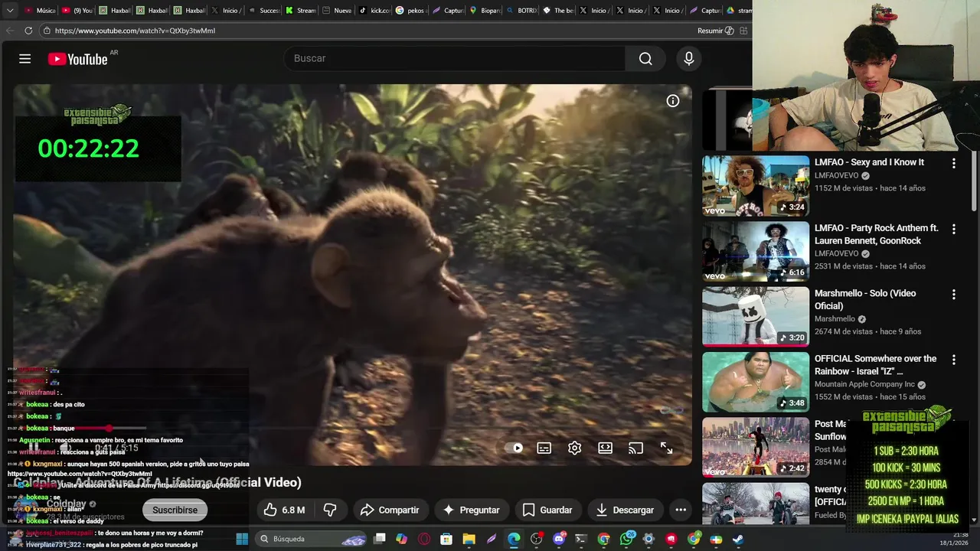Open the LMFAO Sexy and I Know It thumbnail
Screen dimensions: 980x551
click(x=756, y=186)
